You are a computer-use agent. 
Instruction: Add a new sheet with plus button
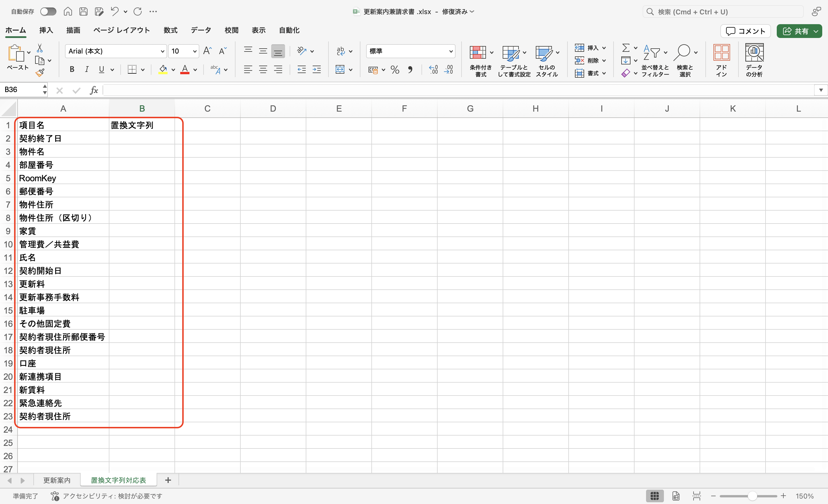168,480
